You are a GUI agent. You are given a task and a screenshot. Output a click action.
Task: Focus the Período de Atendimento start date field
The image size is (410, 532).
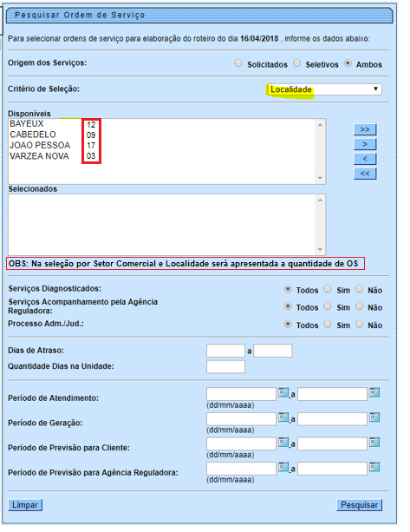[x=241, y=394]
